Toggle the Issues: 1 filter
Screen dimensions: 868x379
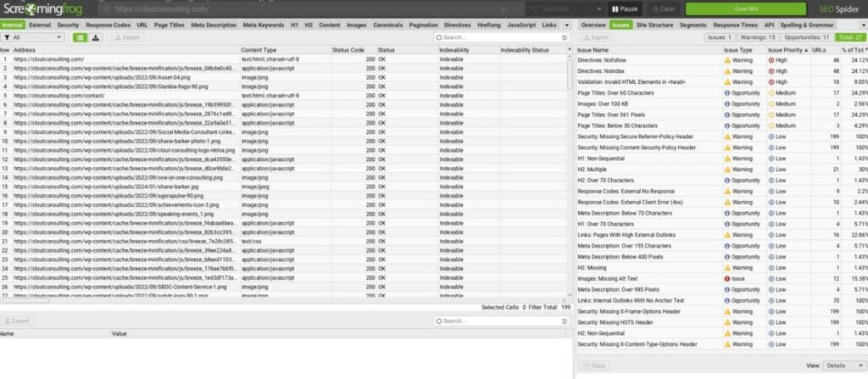coord(720,37)
